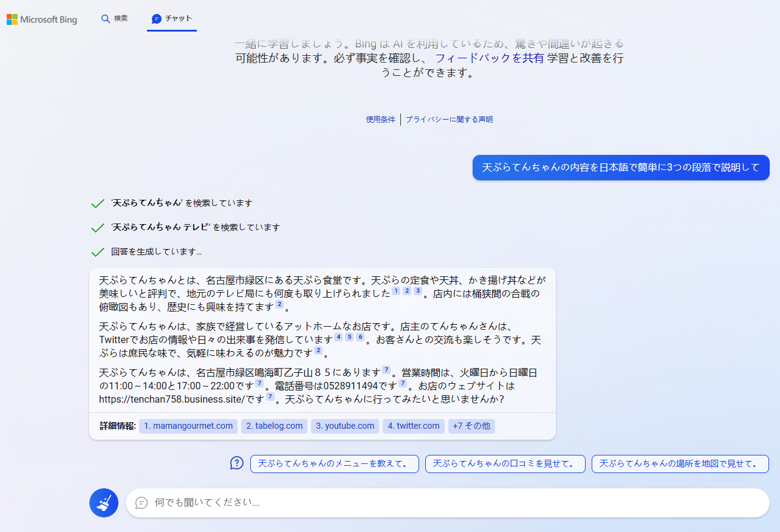Click the user message bubble about 天ぷらてんちゃん
This screenshot has height=532, width=780.
(x=621, y=168)
